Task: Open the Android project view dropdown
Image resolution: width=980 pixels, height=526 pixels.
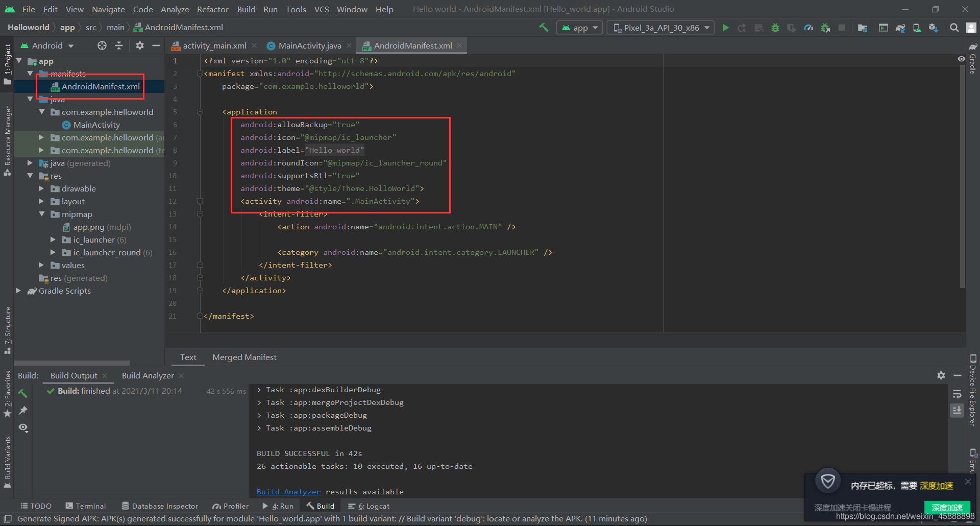Action: 47,45
